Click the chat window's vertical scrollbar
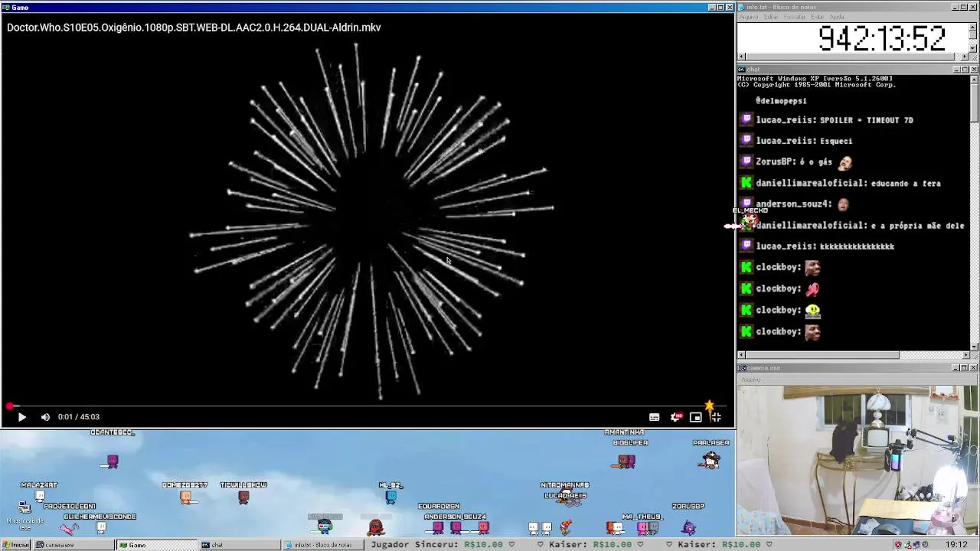The width and height of the screenshot is (980, 551). click(973, 212)
